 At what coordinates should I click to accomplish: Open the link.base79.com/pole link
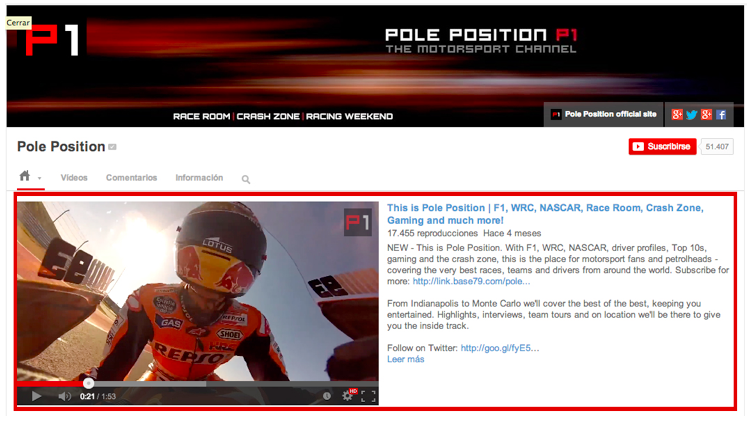471,282
